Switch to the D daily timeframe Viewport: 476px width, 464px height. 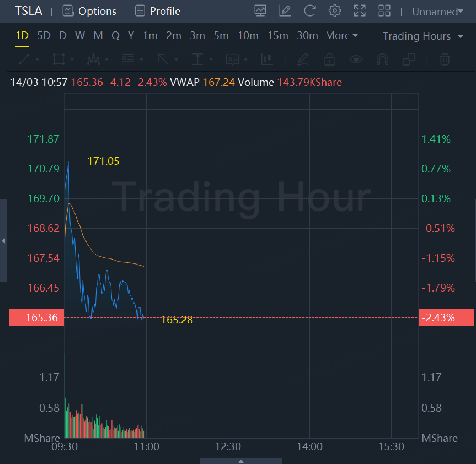(x=63, y=36)
